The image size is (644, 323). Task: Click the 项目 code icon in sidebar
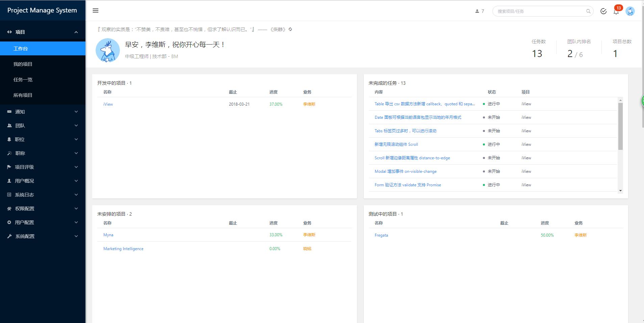9,32
